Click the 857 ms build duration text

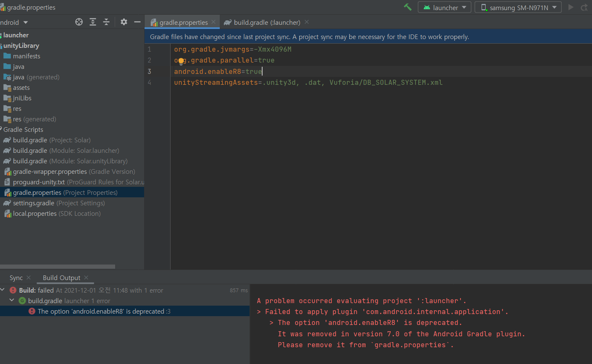point(239,290)
